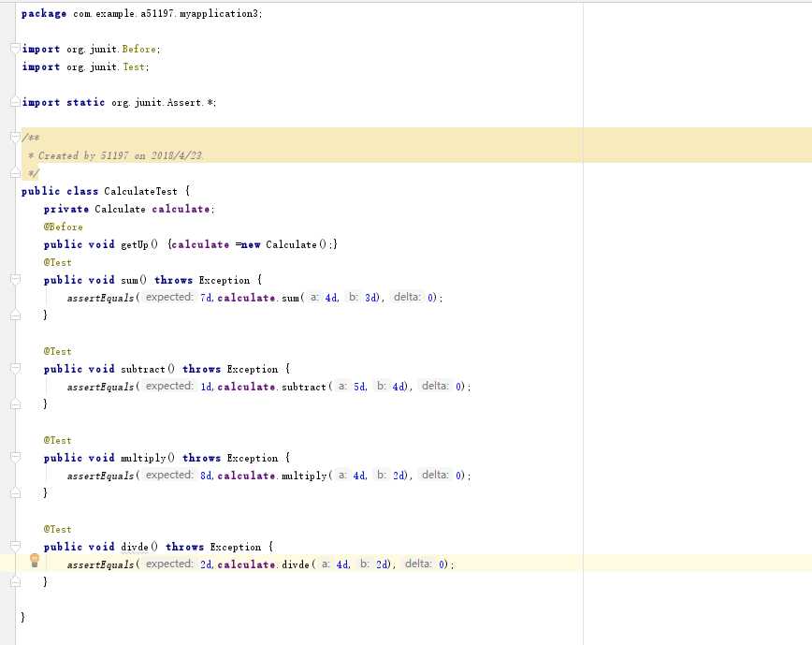Click fold end marker closing sum() method
812x645 pixels.
[16, 315]
